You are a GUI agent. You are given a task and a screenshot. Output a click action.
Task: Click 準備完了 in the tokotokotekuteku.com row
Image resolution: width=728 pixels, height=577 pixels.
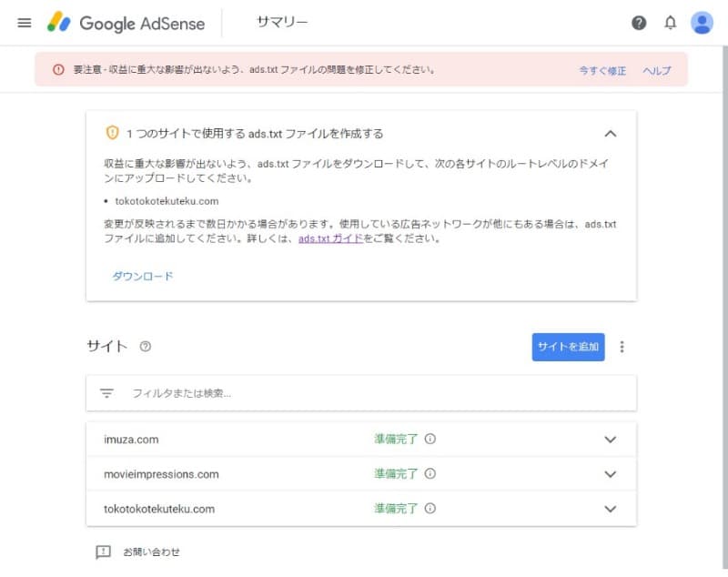point(396,509)
